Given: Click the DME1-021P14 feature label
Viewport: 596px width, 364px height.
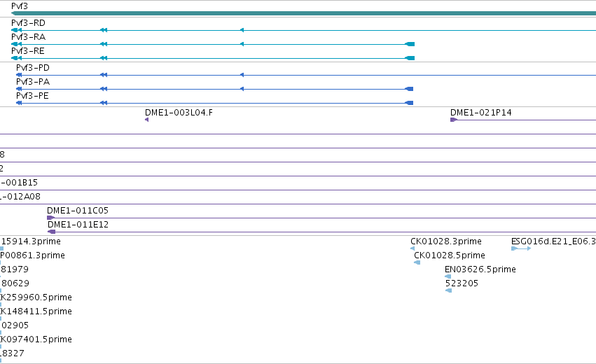Looking at the screenshot, I should (x=481, y=113).
